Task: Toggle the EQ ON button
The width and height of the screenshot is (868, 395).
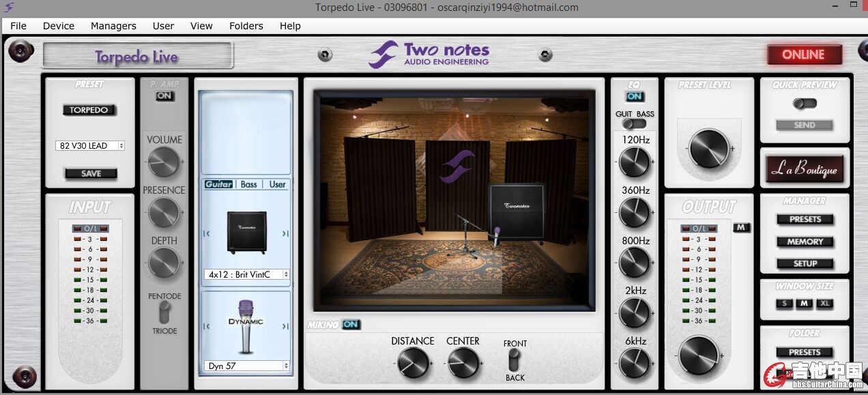Action: pyautogui.click(x=634, y=97)
